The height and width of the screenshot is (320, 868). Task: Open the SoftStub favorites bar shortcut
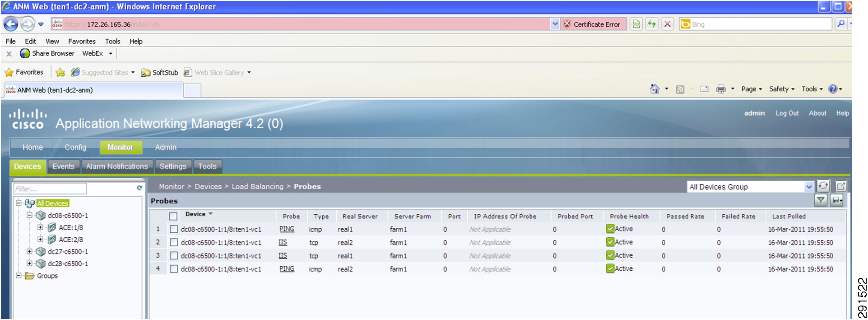pyautogui.click(x=160, y=72)
